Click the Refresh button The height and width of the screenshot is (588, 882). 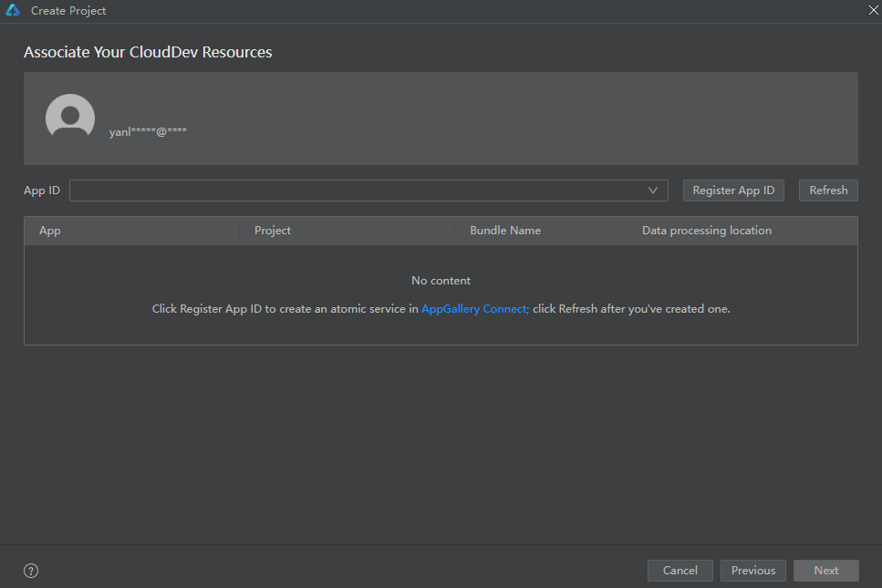[828, 191]
